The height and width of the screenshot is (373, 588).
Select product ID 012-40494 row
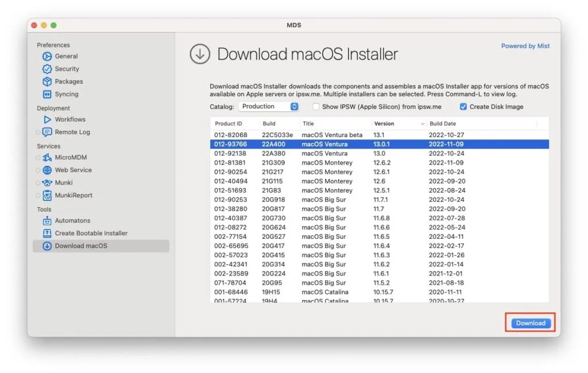coord(379,181)
